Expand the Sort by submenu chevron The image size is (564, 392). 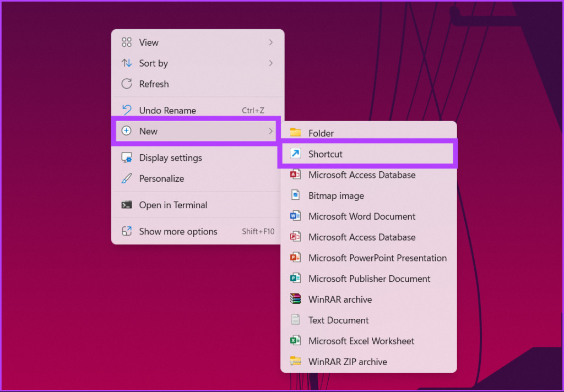coord(271,63)
